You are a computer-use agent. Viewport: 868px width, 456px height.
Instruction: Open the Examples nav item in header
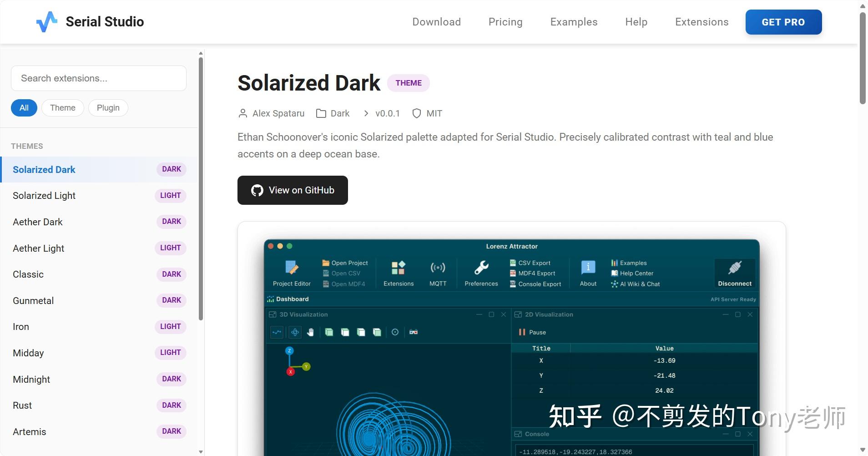point(574,22)
